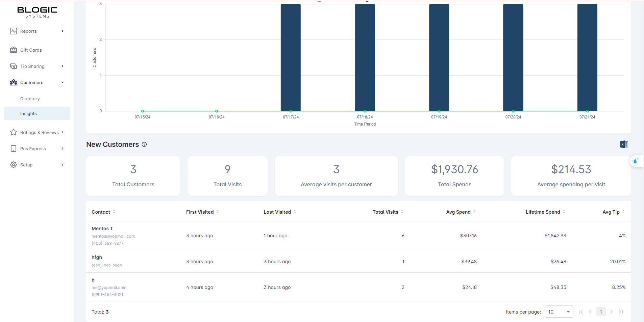Click the New Customers info icon
The image size is (644, 322).
pyautogui.click(x=144, y=144)
